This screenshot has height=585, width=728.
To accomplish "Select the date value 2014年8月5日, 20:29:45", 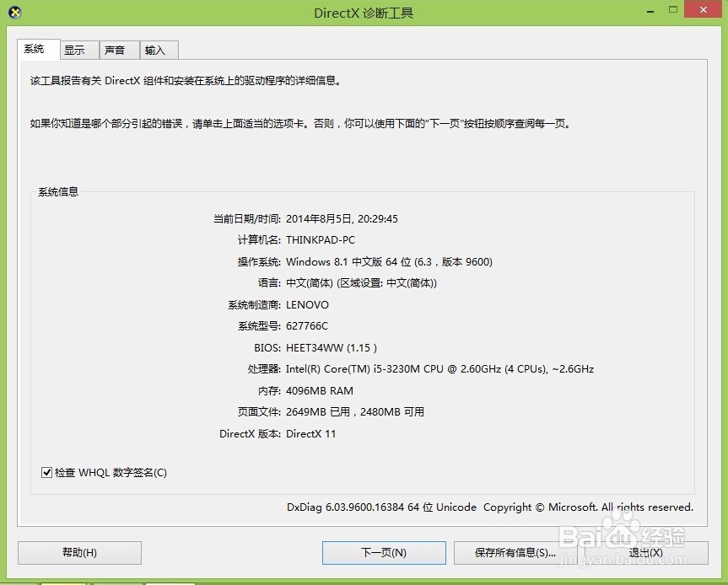I will pos(342,218).
